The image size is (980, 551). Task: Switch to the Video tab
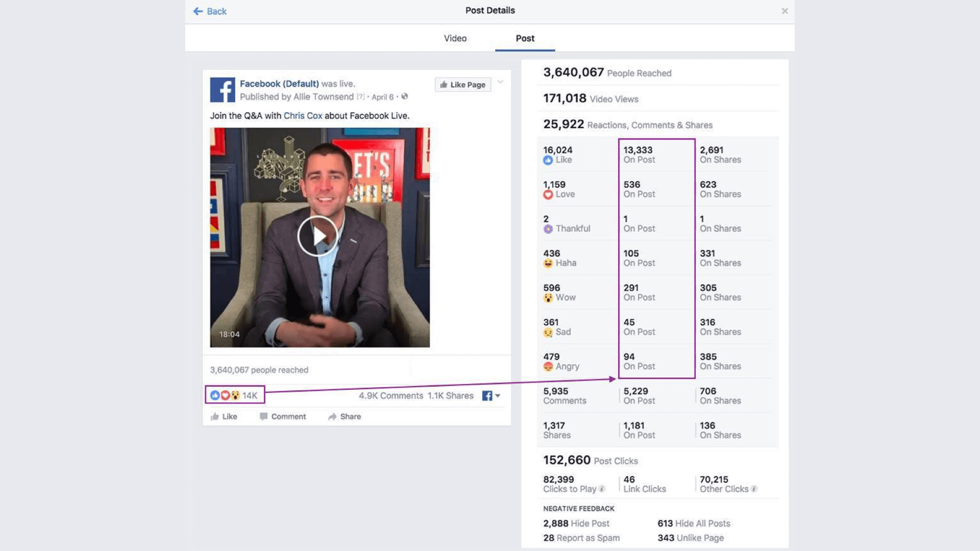[455, 38]
